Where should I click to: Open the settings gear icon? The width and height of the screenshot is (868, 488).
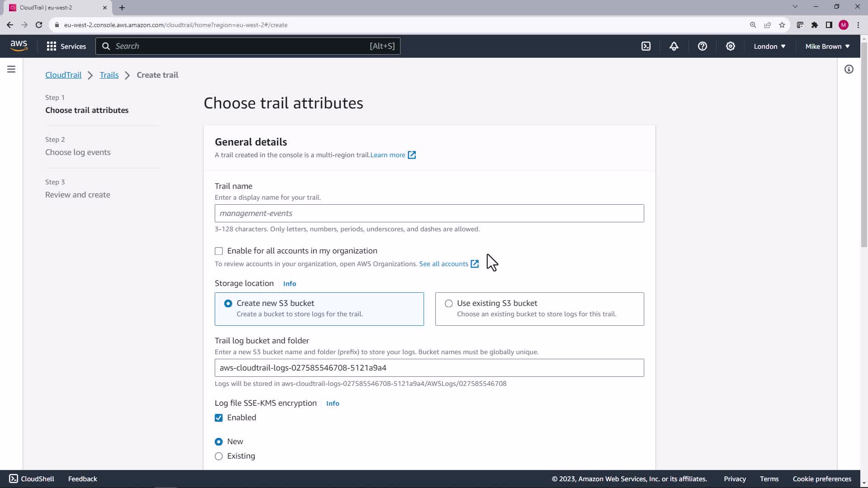tap(730, 46)
